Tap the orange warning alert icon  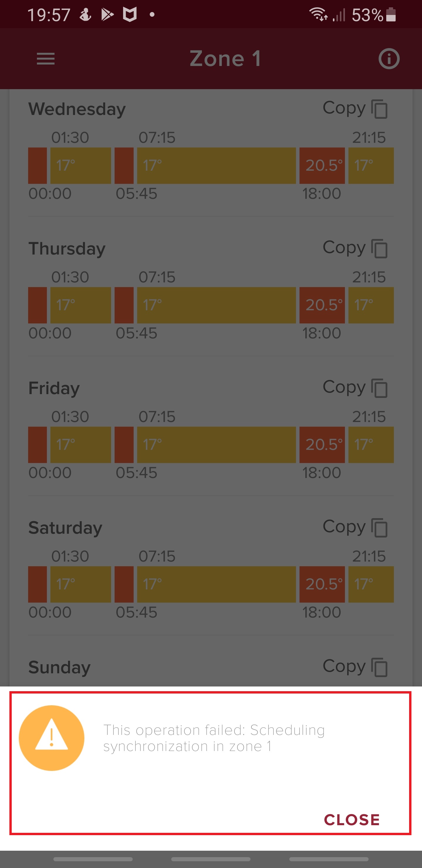point(52,738)
